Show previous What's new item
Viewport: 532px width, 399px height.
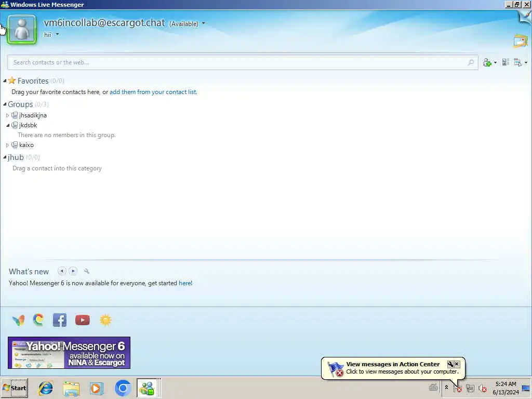pos(62,271)
